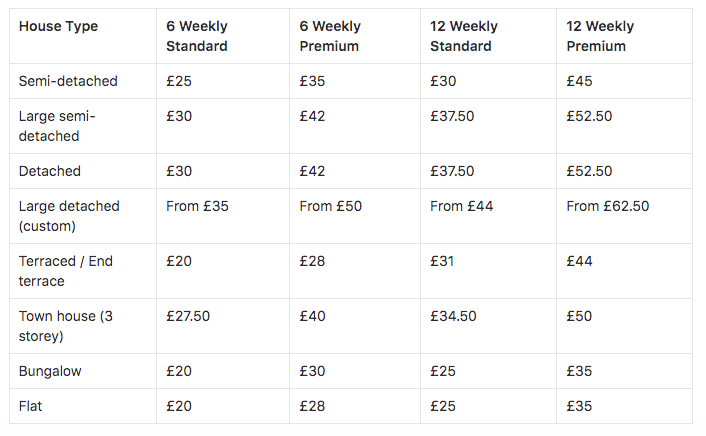
Task: Click the House Type column header
Action: (58, 27)
